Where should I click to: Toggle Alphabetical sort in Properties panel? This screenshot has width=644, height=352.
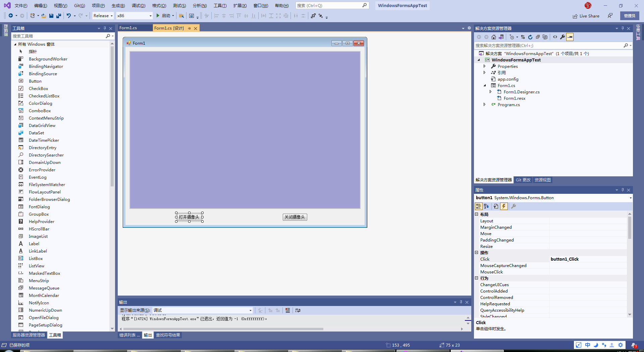coord(486,206)
